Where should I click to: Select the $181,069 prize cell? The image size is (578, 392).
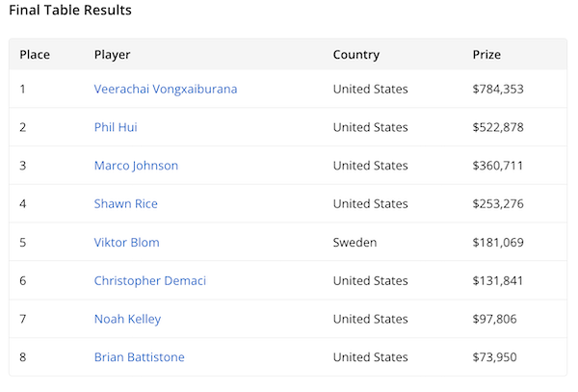(x=498, y=243)
